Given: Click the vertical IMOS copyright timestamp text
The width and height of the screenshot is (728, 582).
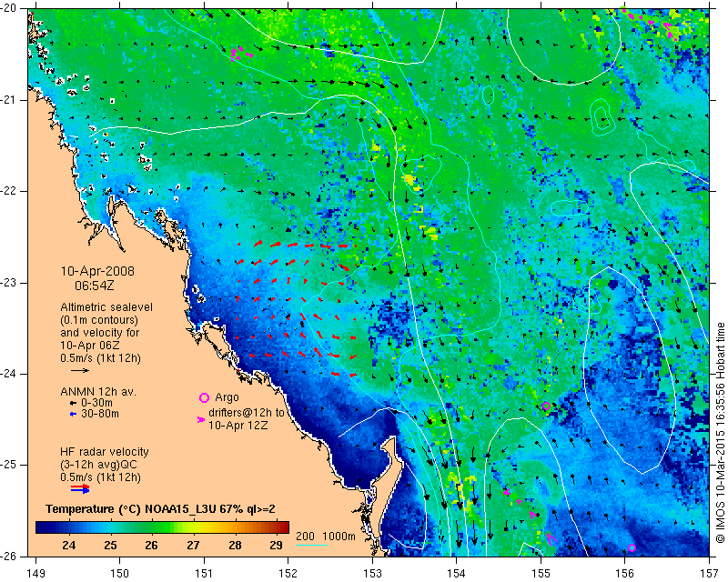Looking at the screenshot, I should tap(720, 433).
